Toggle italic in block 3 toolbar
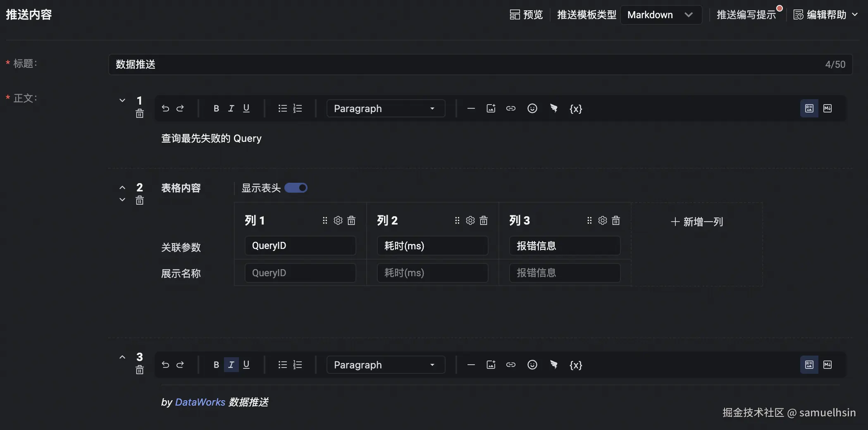Image resolution: width=868 pixels, height=430 pixels. 231,365
